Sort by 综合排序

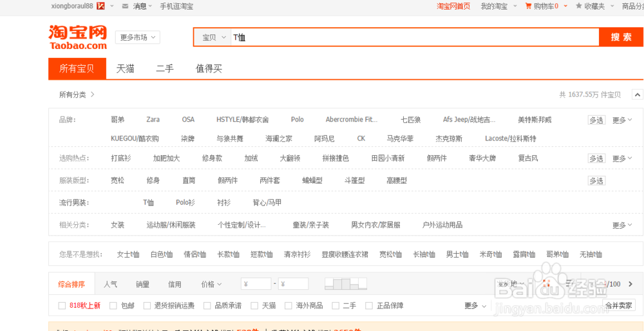(71, 284)
